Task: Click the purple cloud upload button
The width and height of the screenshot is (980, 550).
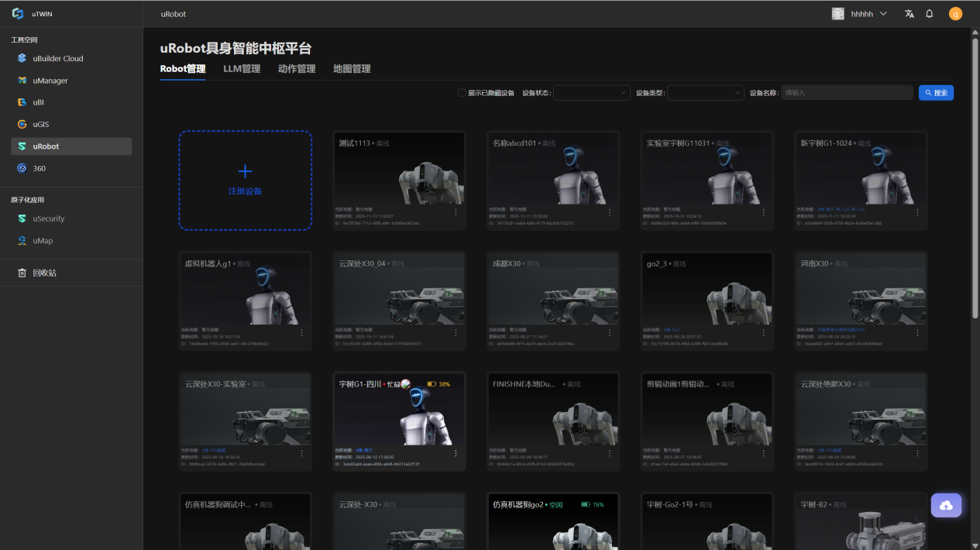Action: click(x=946, y=505)
